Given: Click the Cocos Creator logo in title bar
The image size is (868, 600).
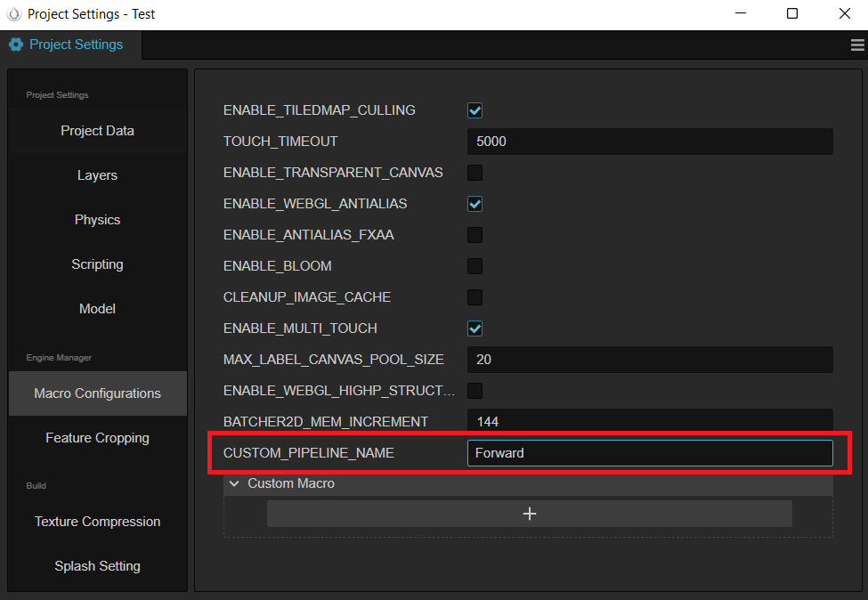Looking at the screenshot, I should (x=12, y=13).
